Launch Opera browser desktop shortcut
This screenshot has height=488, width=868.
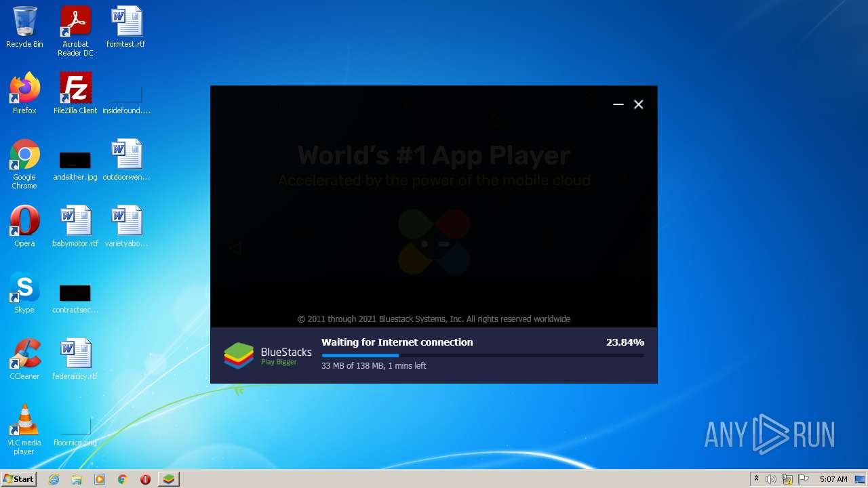coord(24,226)
